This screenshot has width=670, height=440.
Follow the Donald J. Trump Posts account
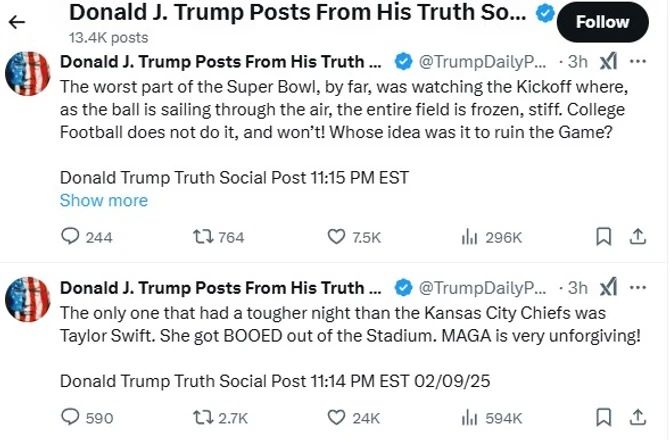pyautogui.click(x=602, y=22)
